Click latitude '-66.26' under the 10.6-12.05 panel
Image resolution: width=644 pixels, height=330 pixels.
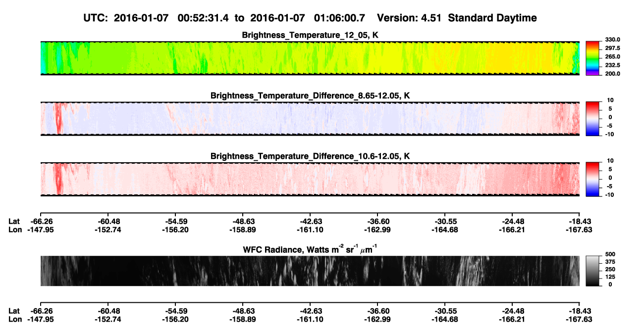[x=41, y=221]
